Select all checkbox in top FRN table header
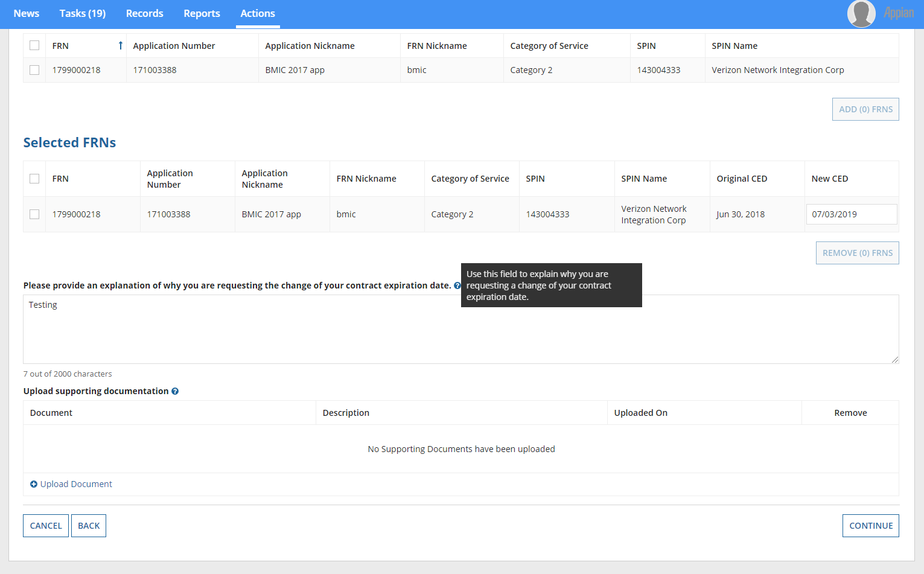 (34, 46)
